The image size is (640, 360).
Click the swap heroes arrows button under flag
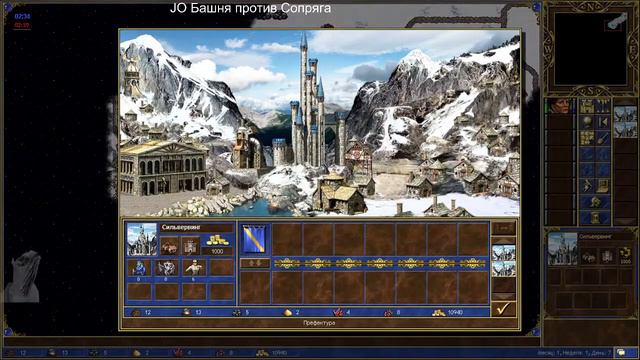tap(254, 263)
